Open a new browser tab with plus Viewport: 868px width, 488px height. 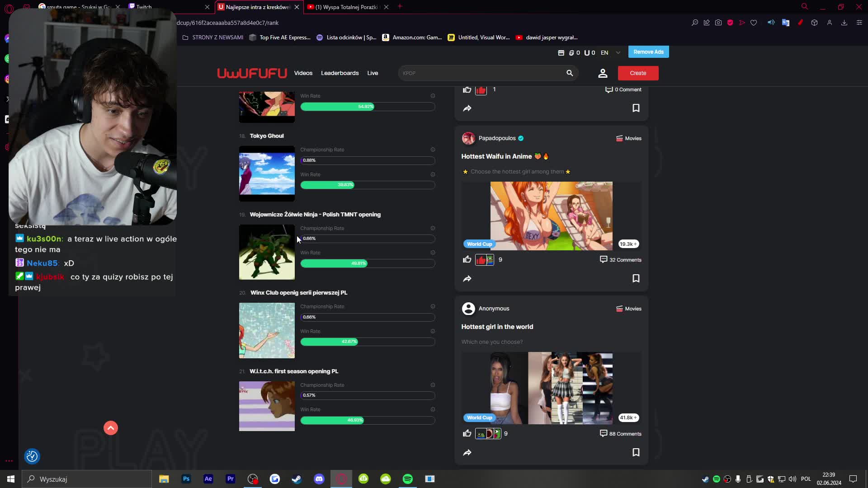[x=400, y=6]
